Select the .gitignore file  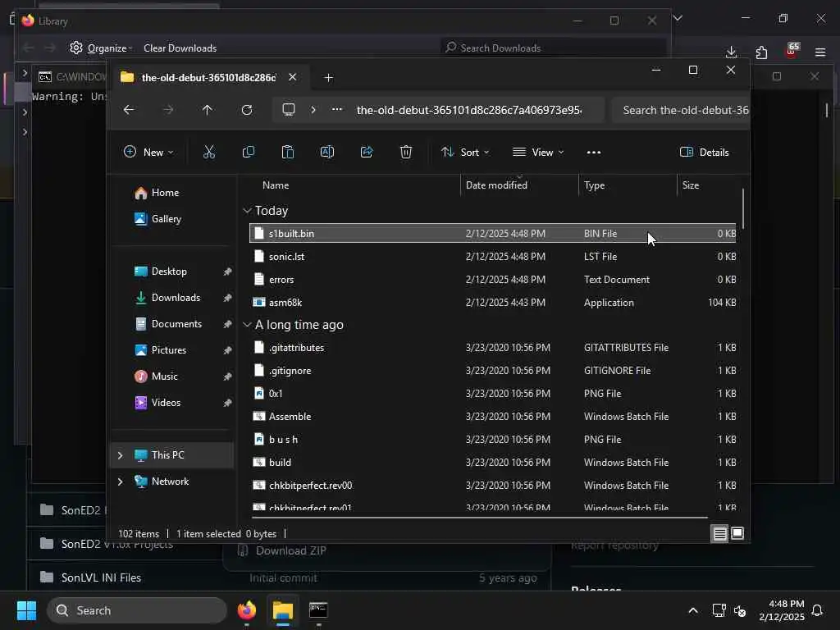point(492,371)
